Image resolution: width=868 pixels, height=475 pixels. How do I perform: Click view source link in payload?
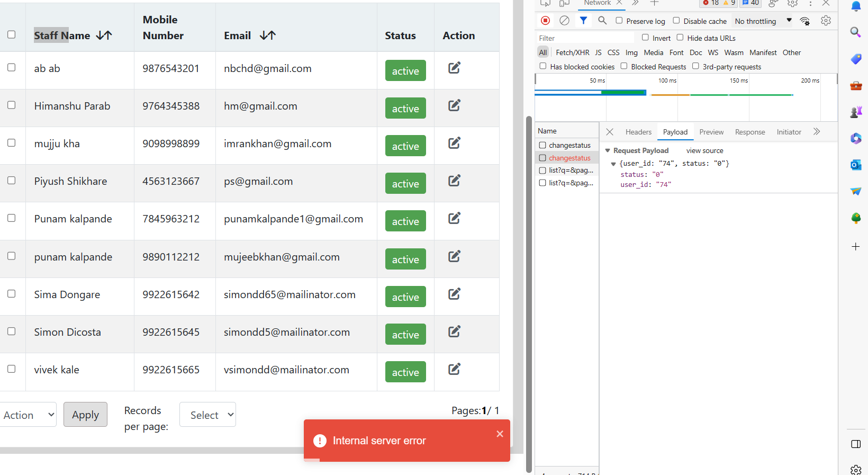pos(704,151)
